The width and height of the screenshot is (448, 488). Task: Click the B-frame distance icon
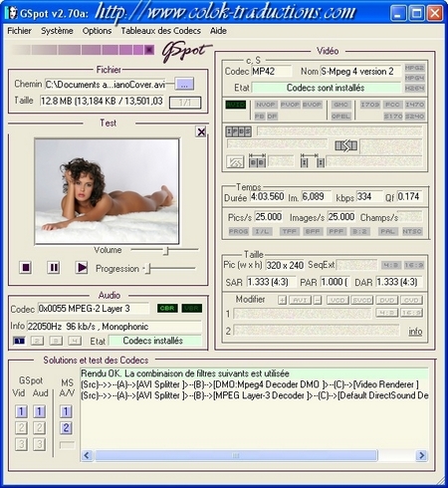point(257,160)
